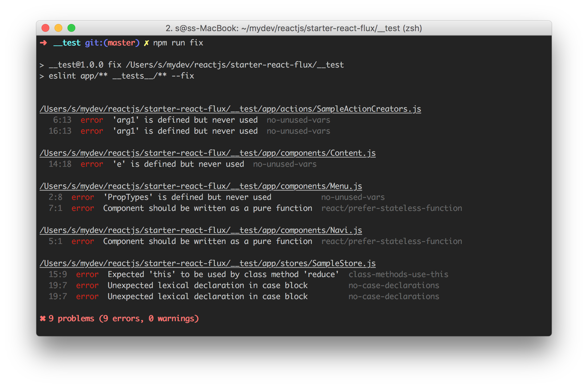Click the 6:13 line number in first error
Screen dimensions: 588x388
click(x=62, y=120)
